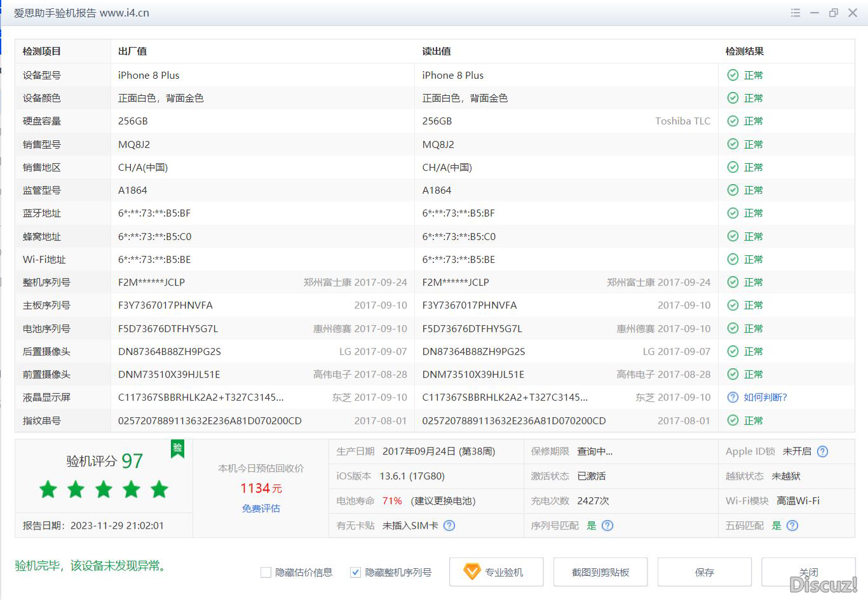
Task: Click the green 验 badge on score card
Action: [177, 448]
